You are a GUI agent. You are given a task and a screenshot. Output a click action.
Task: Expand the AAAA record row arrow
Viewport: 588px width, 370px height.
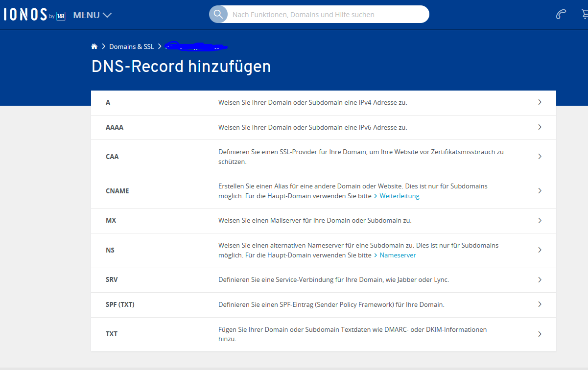(540, 127)
